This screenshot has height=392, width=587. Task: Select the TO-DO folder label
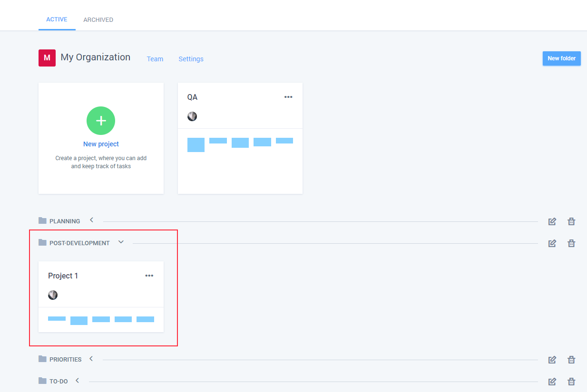coord(59,381)
